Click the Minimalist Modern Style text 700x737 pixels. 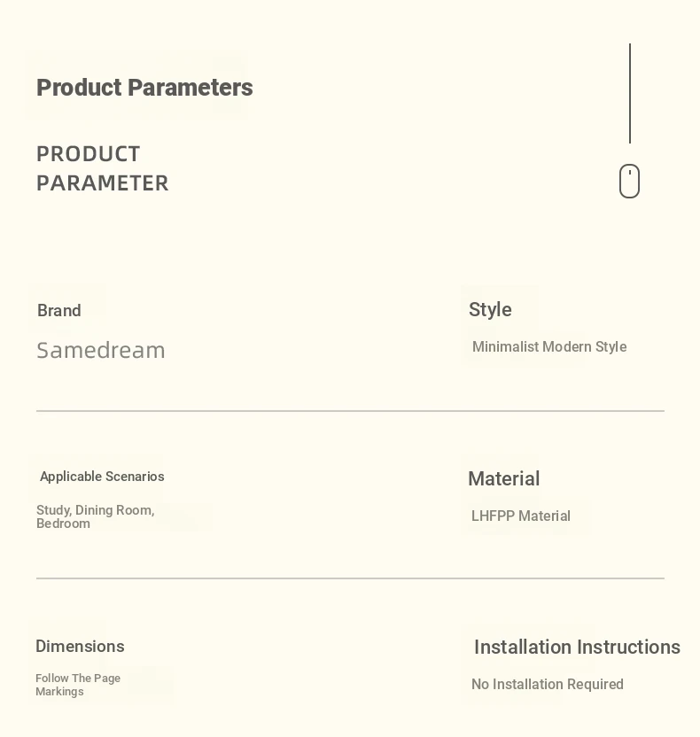click(549, 347)
